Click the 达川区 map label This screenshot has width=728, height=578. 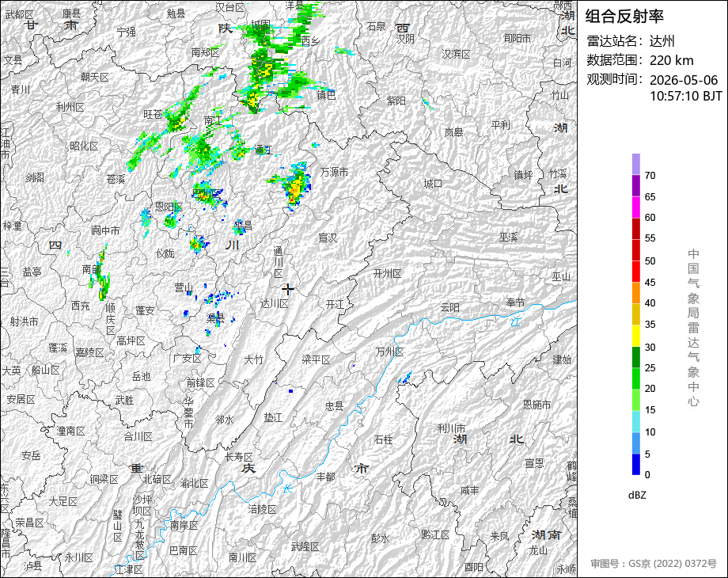point(275,304)
